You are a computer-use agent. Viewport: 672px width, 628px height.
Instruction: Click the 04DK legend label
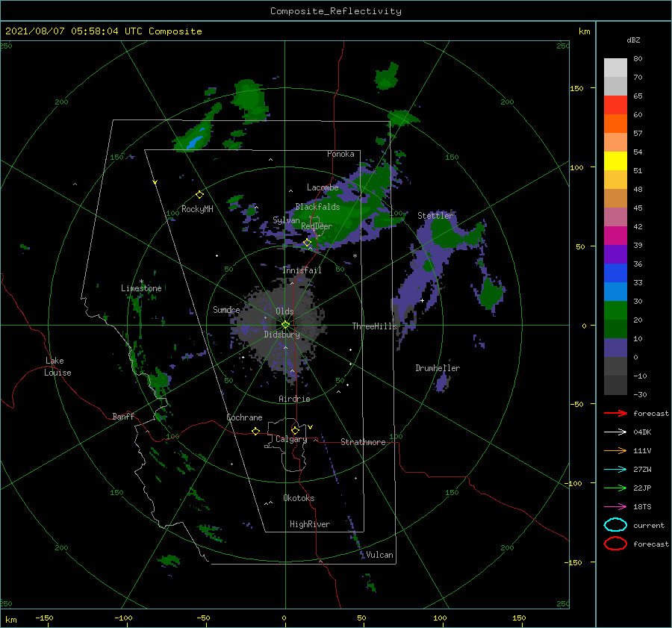642,432
